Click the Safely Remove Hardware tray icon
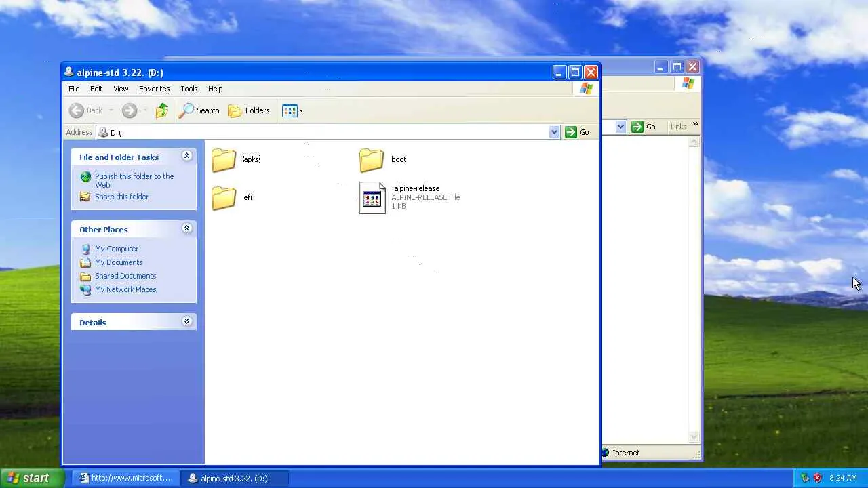The image size is (868, 488). point(805,478)
